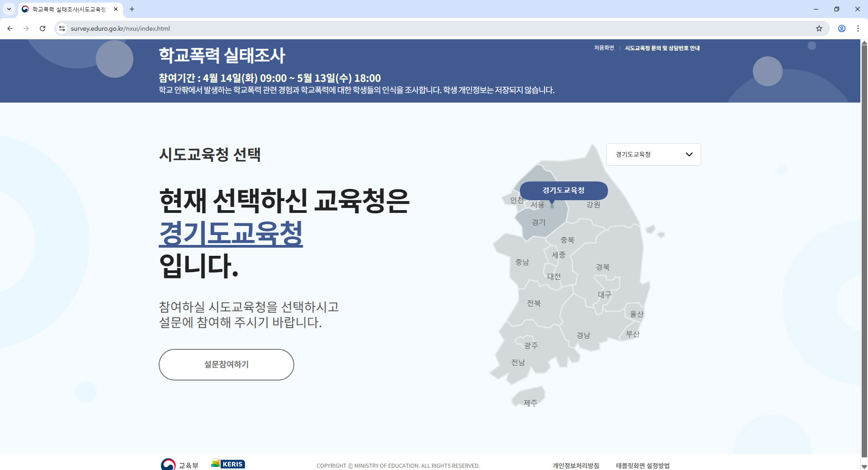Select 대전 on the map
This screenshot has height=470, width=868.
coord(554,277)
